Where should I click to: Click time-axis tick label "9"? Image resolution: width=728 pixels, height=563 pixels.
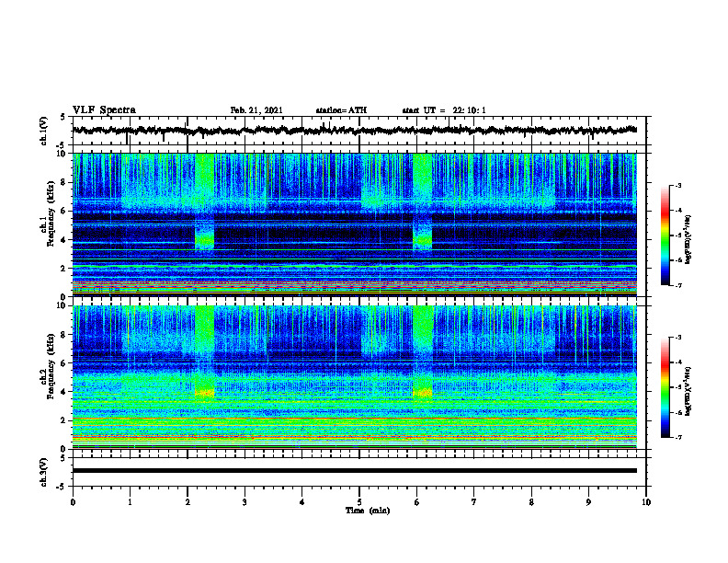pyautogui.click(x=588, y=502)
